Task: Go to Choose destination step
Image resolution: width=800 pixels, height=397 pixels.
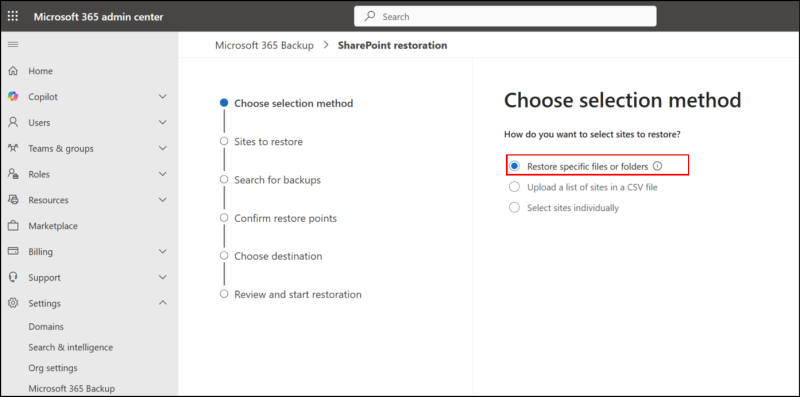Action: [278, 256]
